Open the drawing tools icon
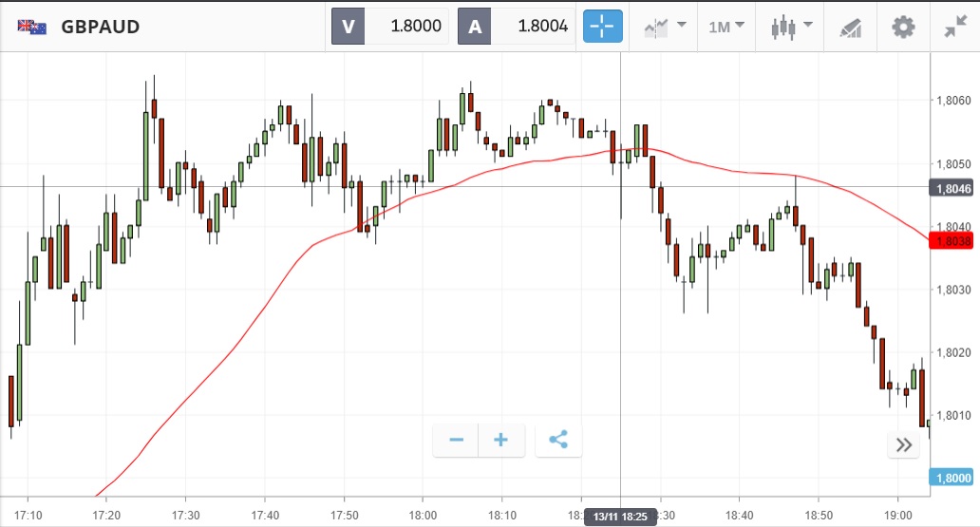 click(x=849, y=27)
